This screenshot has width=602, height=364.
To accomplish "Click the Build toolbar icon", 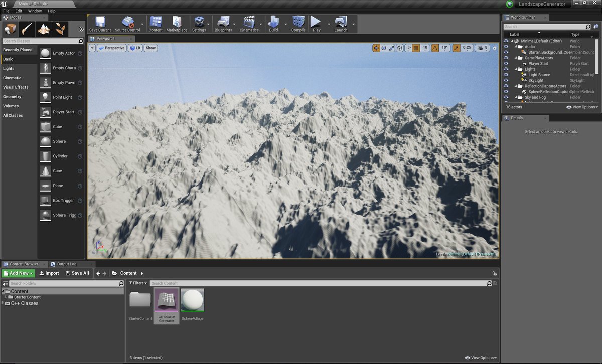I will [x=273, y=24].
